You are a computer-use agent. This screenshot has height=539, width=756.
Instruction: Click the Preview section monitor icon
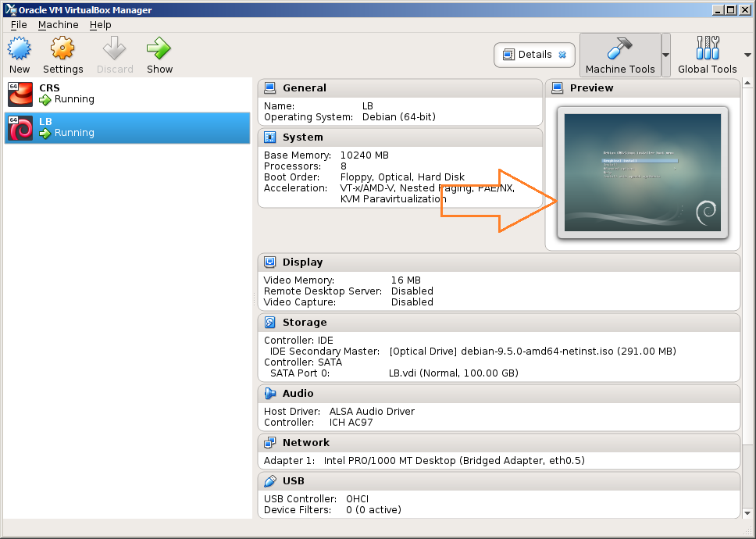tap(558, 87)
